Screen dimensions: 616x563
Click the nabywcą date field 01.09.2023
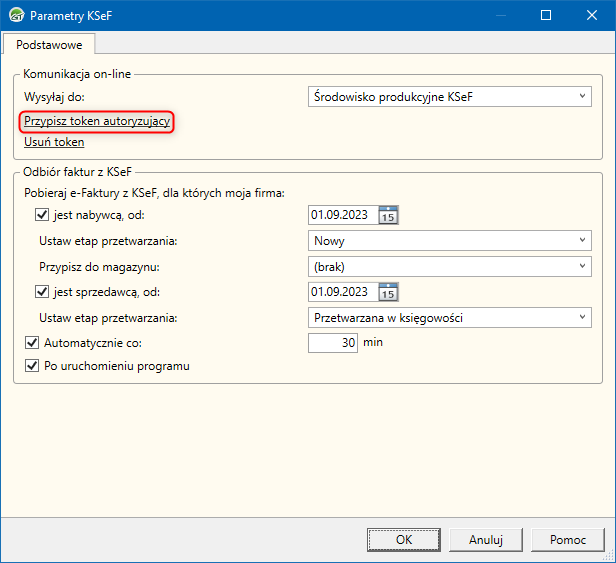click(340, 214)
